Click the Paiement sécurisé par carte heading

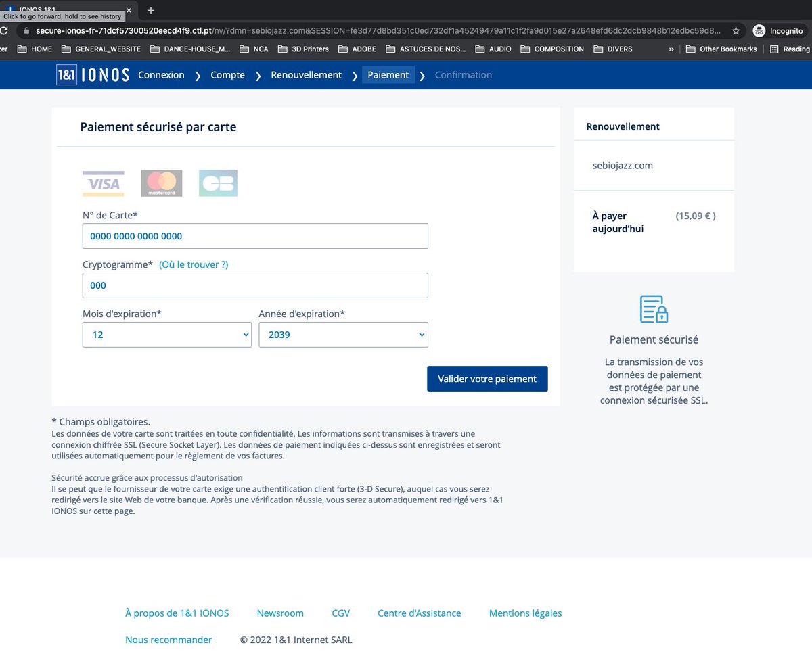coord(158,126)
